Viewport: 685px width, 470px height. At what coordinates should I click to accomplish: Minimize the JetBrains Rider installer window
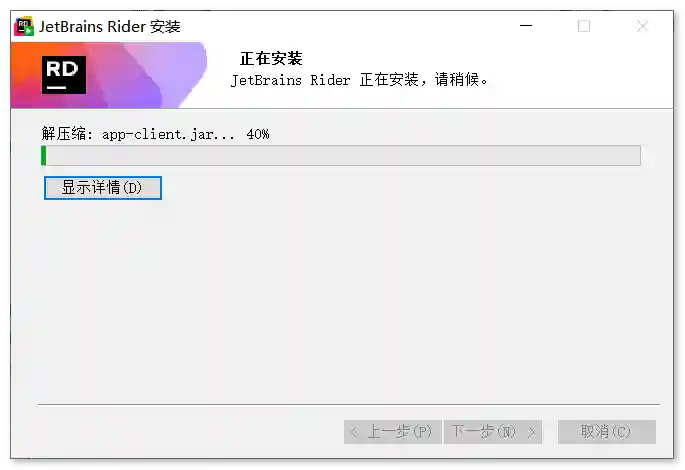click(527, 26)
